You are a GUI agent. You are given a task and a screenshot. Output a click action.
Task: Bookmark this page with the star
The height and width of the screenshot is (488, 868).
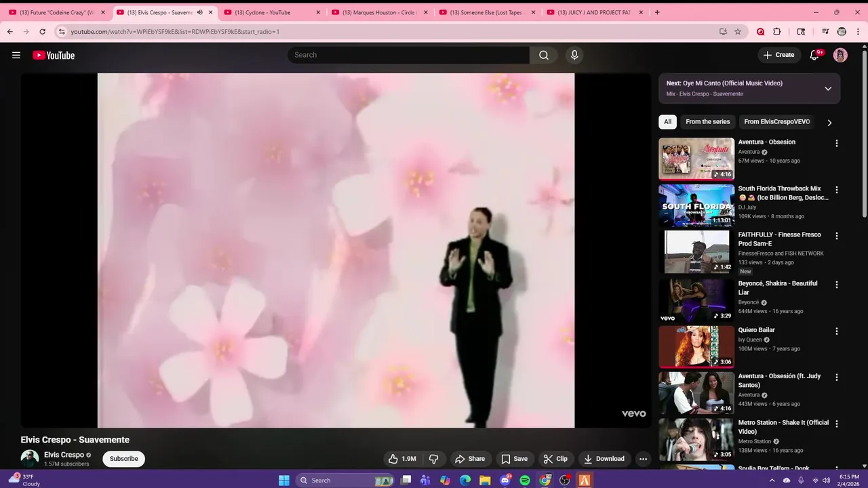(x=738, y=31)
